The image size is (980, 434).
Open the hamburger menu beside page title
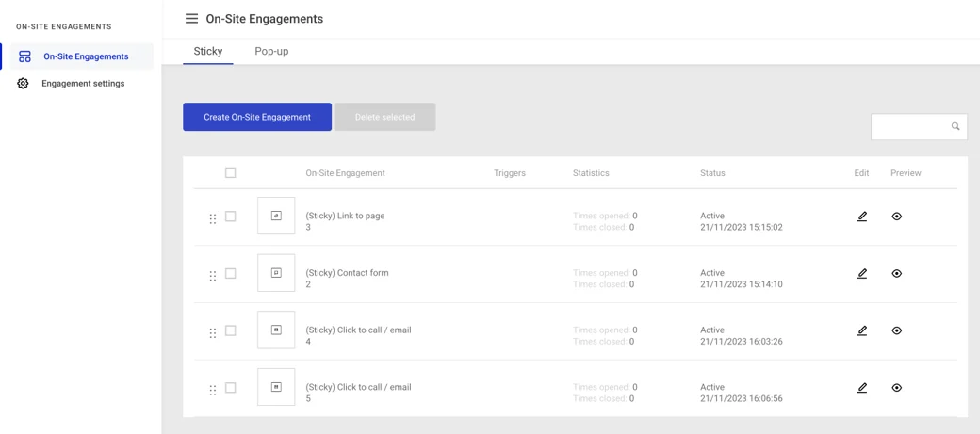tap(191, 19)
